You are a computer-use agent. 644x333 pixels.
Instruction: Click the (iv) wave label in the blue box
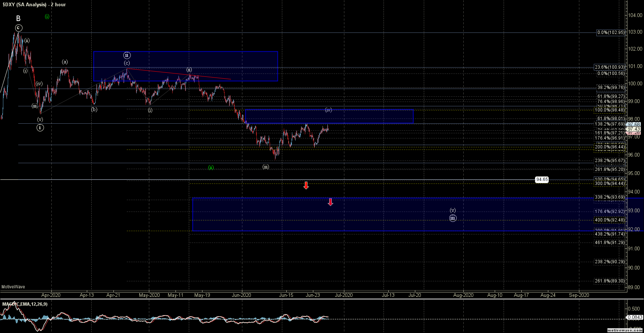[x=328, y=110]
